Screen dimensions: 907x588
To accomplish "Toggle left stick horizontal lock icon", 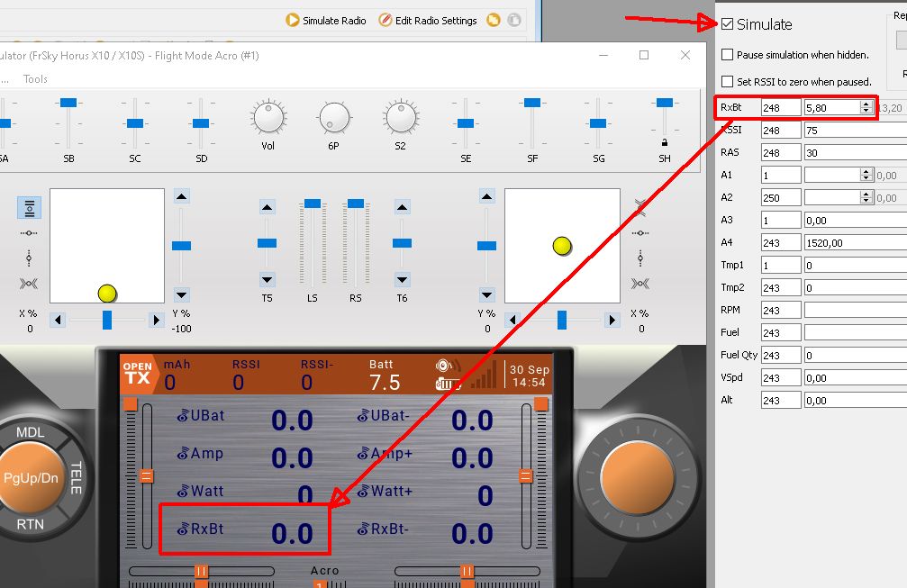I will coord(29,233).
